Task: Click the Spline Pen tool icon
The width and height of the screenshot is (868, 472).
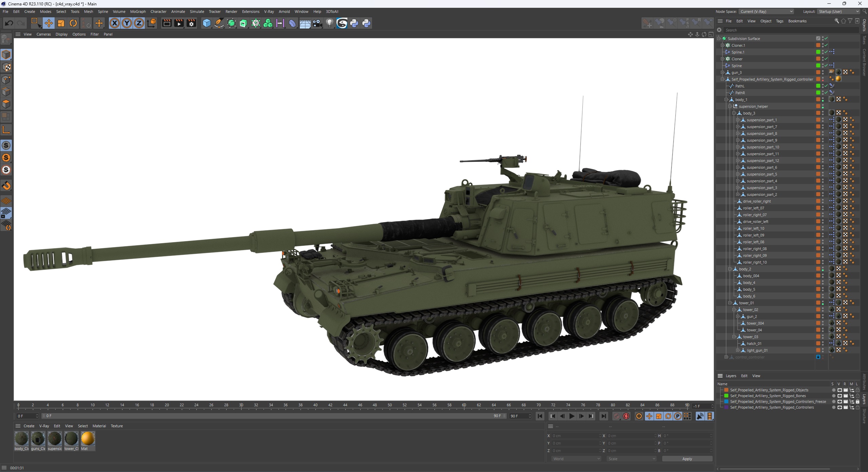Action: click(219, 23)
